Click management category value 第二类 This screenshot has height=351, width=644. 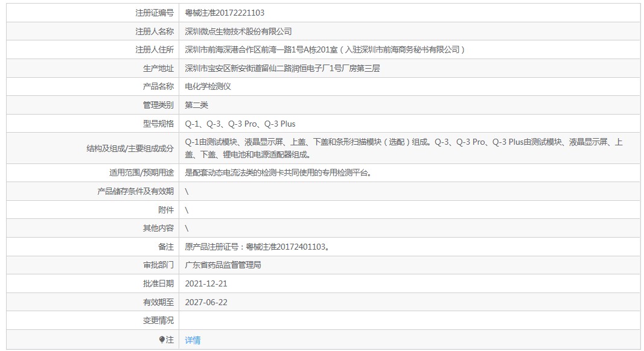[196, 105]
